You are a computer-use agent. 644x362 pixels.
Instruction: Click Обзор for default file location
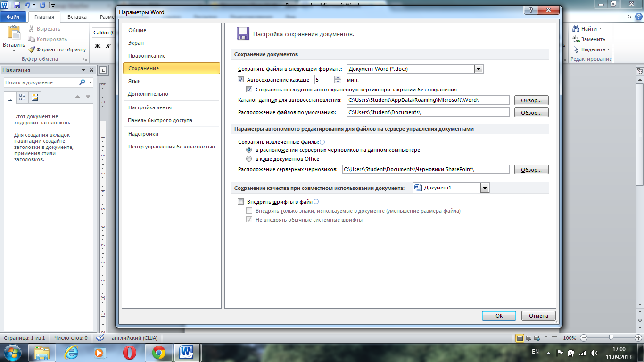tap(531, 113)
